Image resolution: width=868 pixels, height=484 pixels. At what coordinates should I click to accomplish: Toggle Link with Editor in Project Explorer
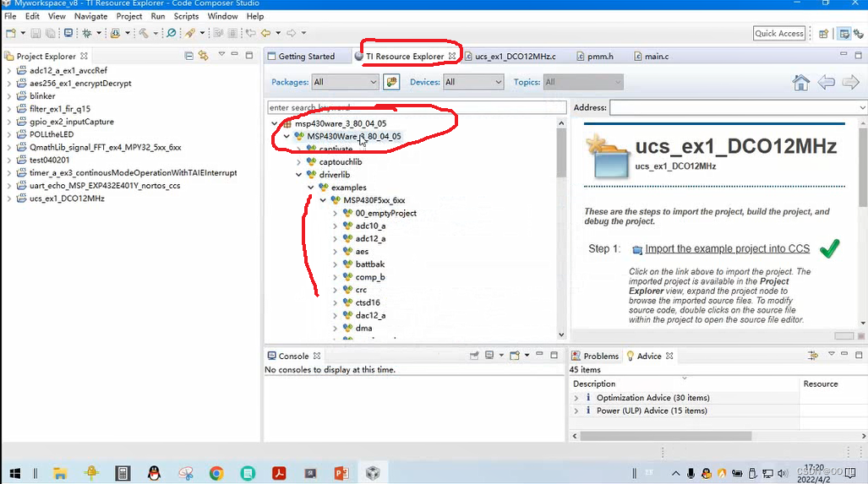pyautogui.click(x=203, y=55)
